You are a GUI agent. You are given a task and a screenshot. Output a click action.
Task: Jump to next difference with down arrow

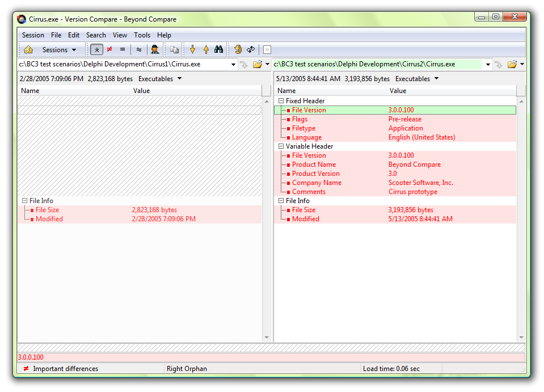point(192,49)
